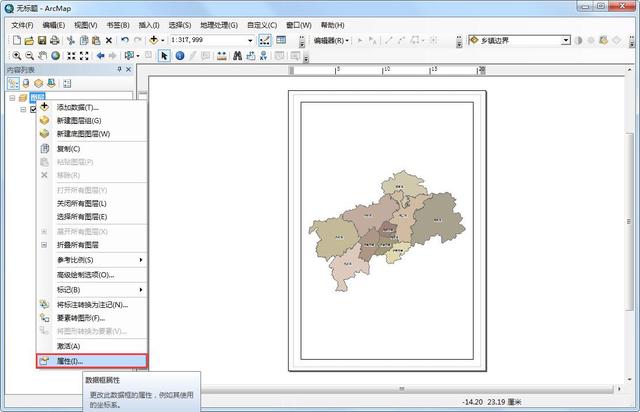Open the map scale dropdown
This screenshot has width=640, height=412.
click(x=250, y=40)
